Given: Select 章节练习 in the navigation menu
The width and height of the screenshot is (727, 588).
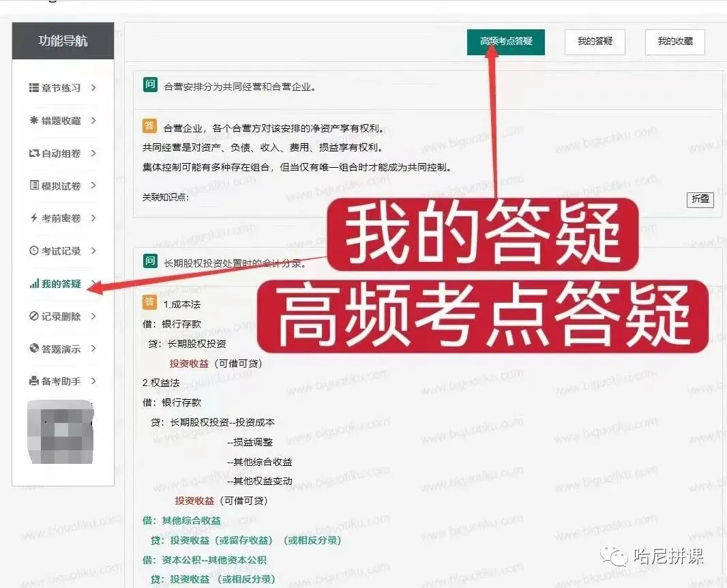Looking at the screenshot, I should (61, 87).
